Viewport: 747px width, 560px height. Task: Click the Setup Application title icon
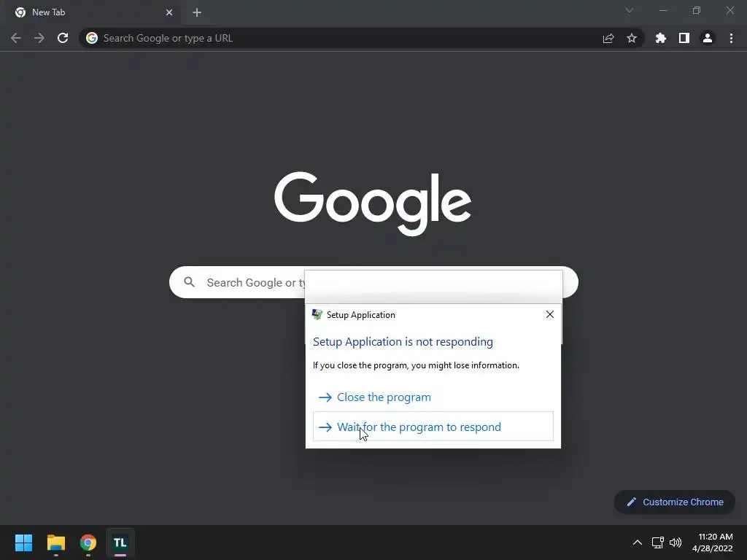pyautogui.click(x=317, y=314)
